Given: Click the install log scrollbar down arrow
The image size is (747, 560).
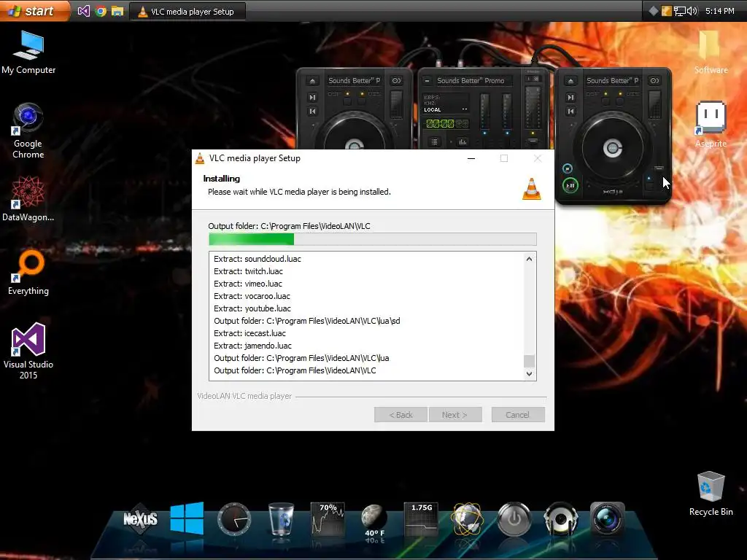Looking at the screenshot, I should click(x=529, y=374).
